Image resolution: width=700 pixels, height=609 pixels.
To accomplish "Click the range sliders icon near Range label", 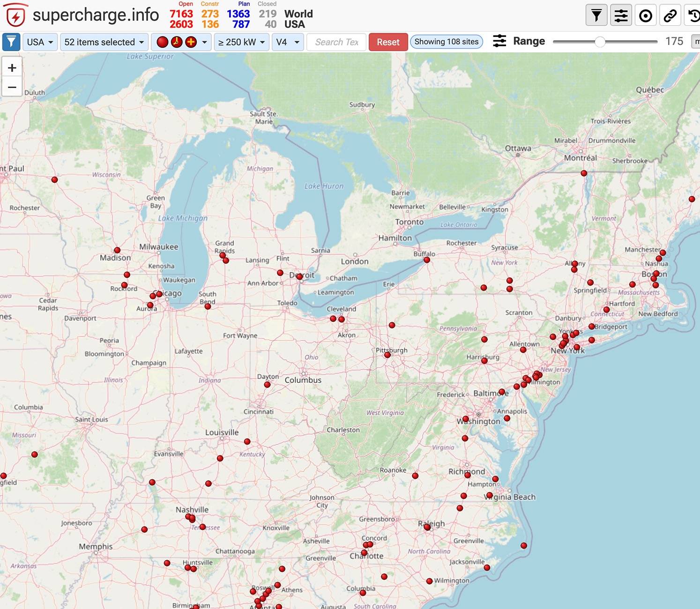I will [x=499, y=41].
